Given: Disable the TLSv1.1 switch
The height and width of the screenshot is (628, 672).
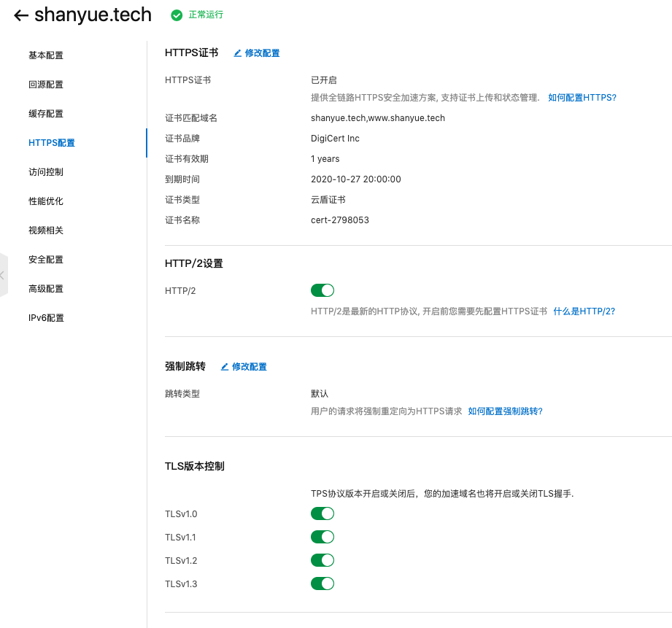Looking at the screenshot, I should (x=322, y=537).
